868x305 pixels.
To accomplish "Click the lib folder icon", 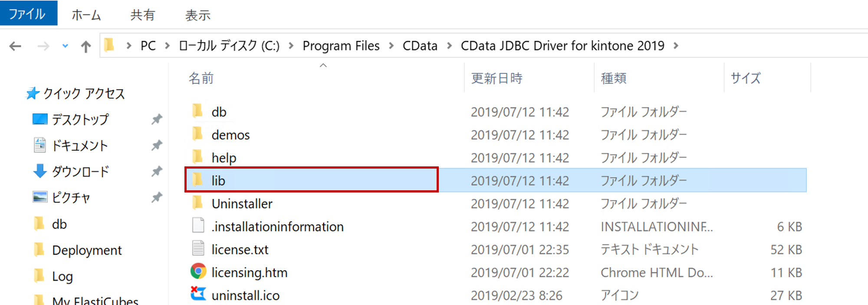I will pyautogui.click(x=197, y=179).
